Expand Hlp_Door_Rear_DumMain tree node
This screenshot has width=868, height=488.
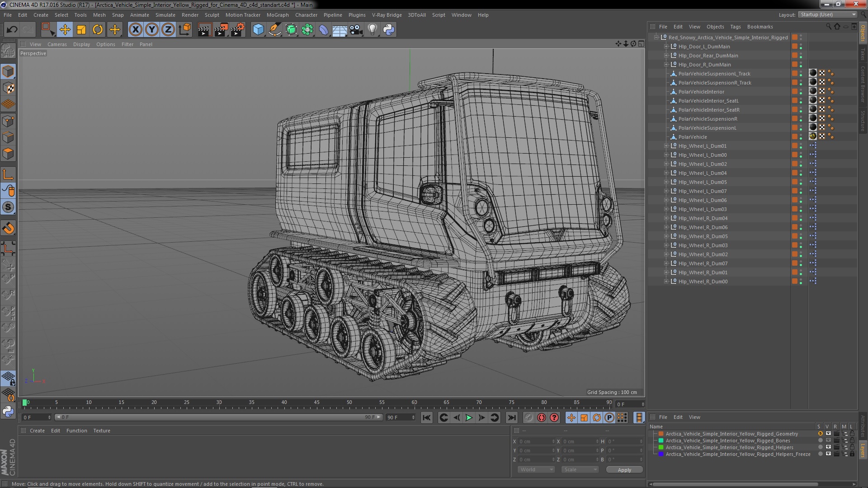tap(666, 56)
